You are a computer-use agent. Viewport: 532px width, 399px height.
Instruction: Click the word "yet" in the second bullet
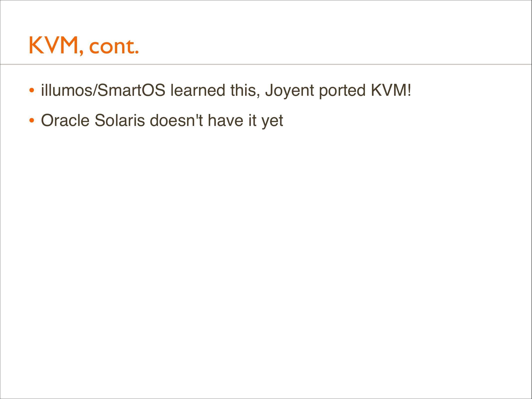[x=272, y=121]
